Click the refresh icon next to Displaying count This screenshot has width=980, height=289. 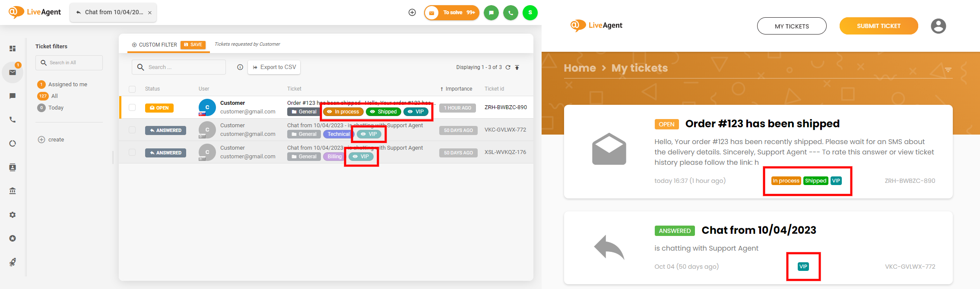coord(508,67)
